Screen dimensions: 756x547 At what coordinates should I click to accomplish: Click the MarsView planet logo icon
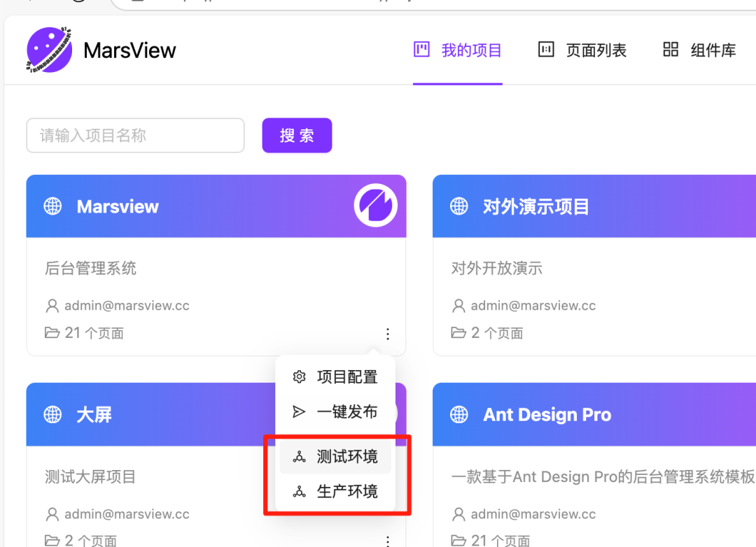49,50
